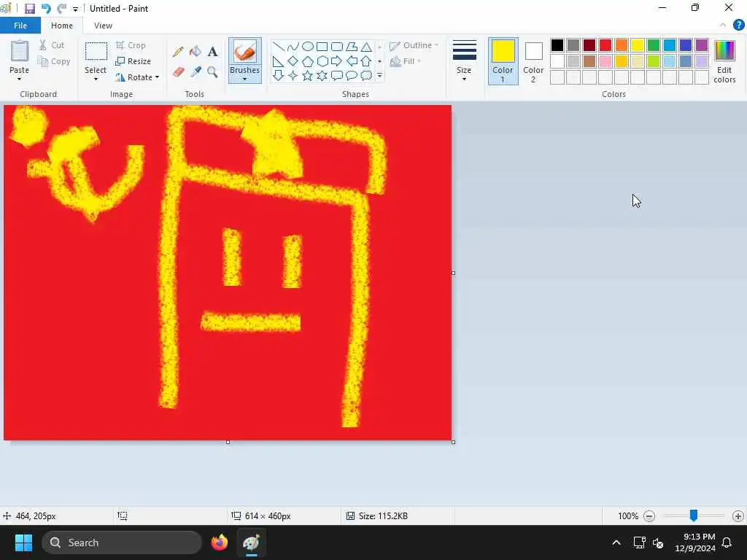
Task: Choose the Oval callout shape
Action: [x=352, y=75]
